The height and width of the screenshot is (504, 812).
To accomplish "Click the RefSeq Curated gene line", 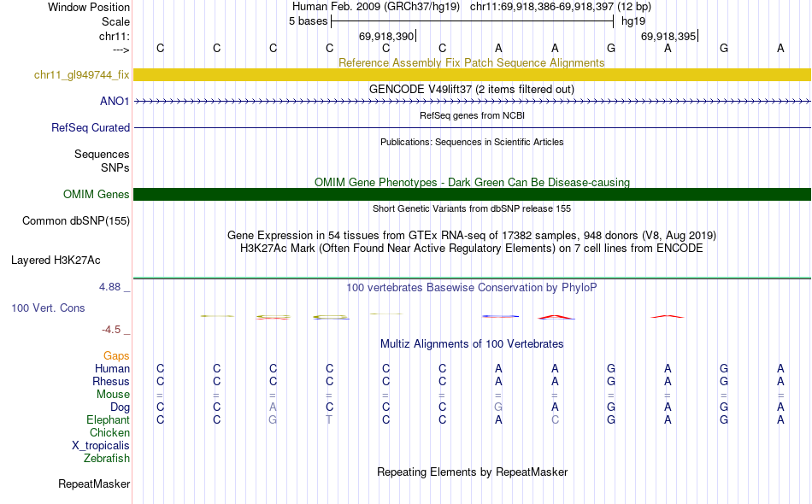I will (472, 127).
